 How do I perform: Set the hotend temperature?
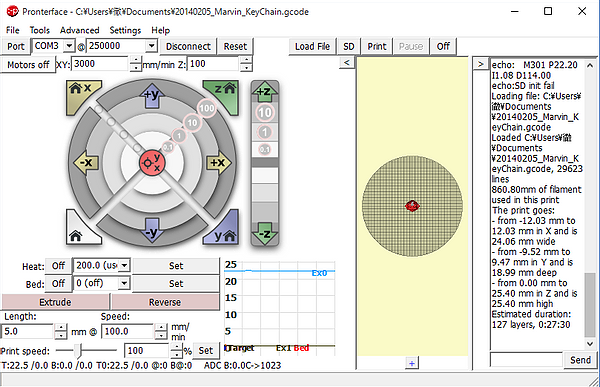point(176,266)
